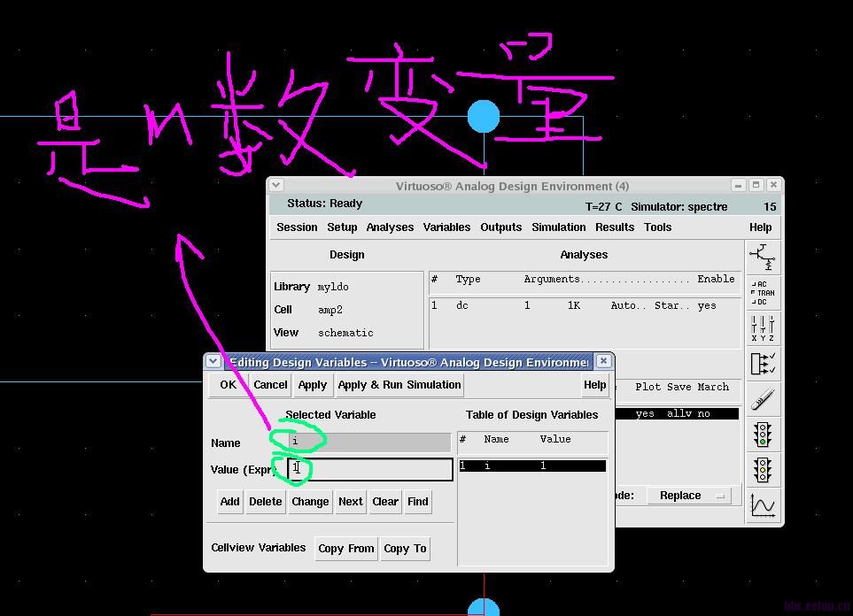This screenshot has width=853, height=616.
Task: Click the View value 'schematic'
Action: pyautogui.click(x=345, y=333)
